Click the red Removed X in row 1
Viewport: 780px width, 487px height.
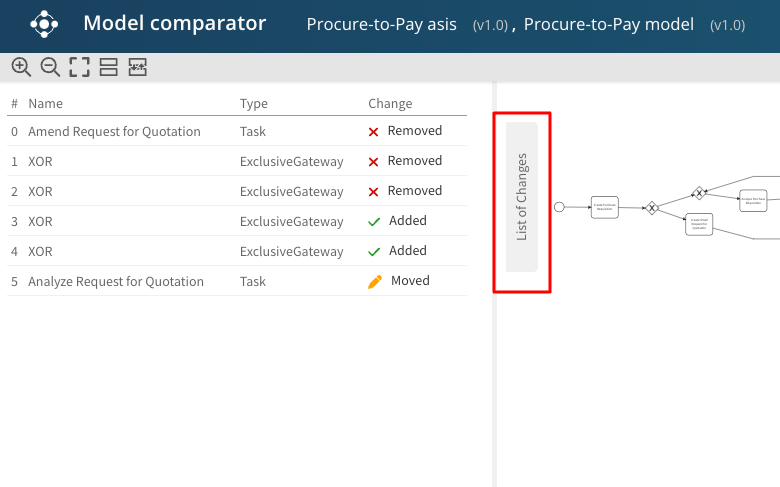point(374,162)
